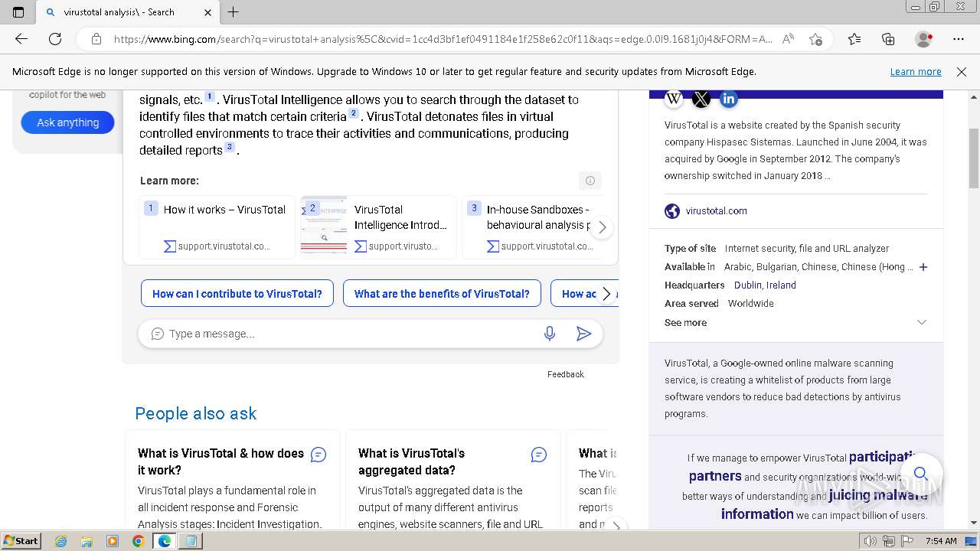Open the Favorites list icon
Screen dimensions: 980x551
click(x=854, y=39)
